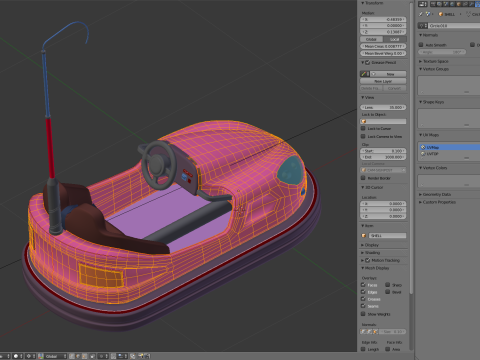Expand the Custom Properties panel

click(x=421, y=202)
